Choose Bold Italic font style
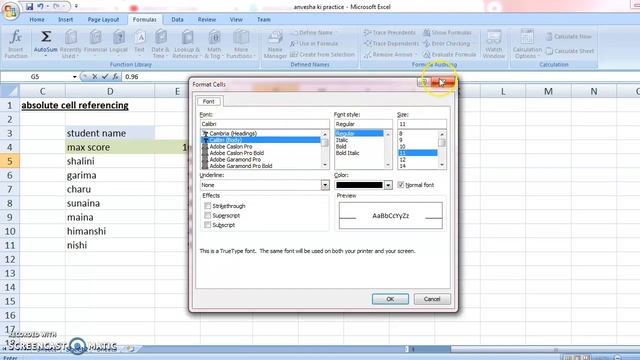Screen dimensions: 640x360 coord(347,153)
